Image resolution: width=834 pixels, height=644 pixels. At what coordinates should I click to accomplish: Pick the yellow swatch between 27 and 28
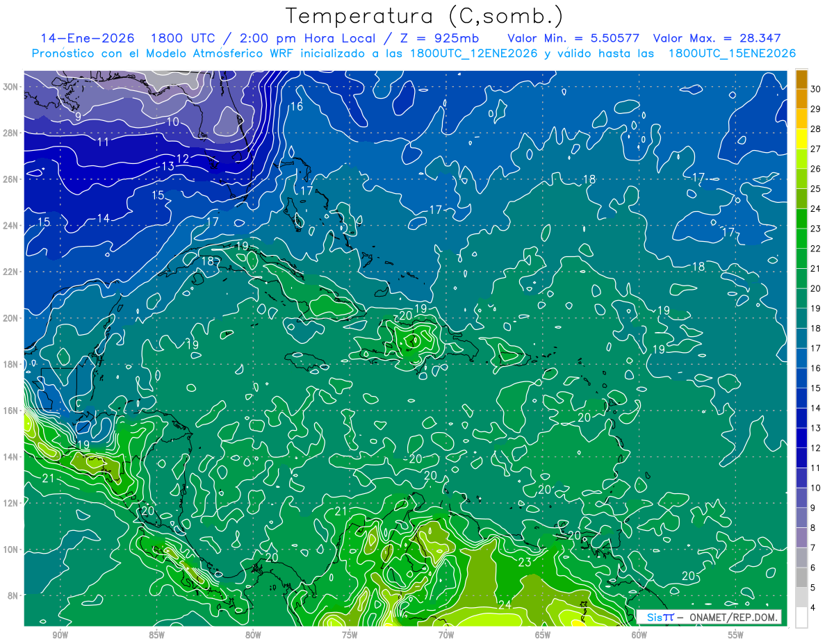[x=801, y=139]
